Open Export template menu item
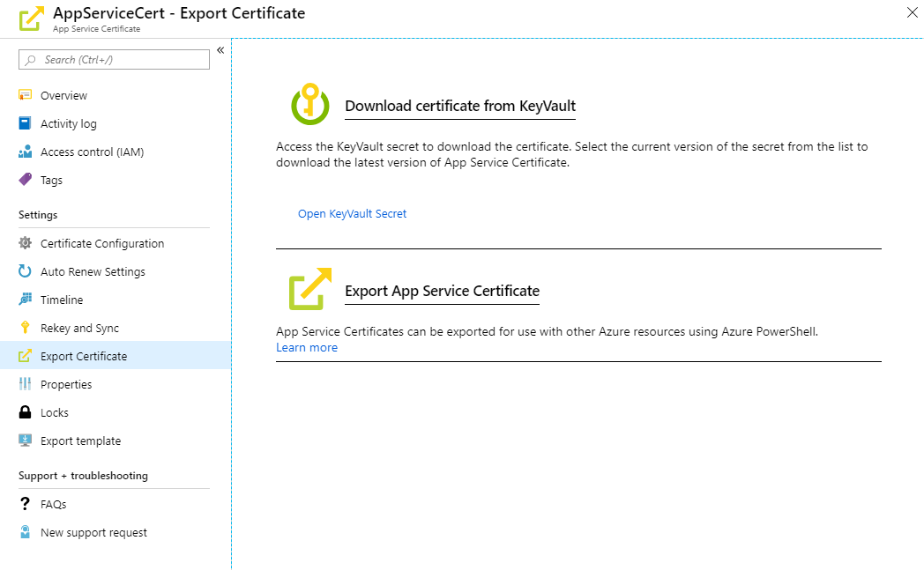Screen dimensions: 924x570 80,440
